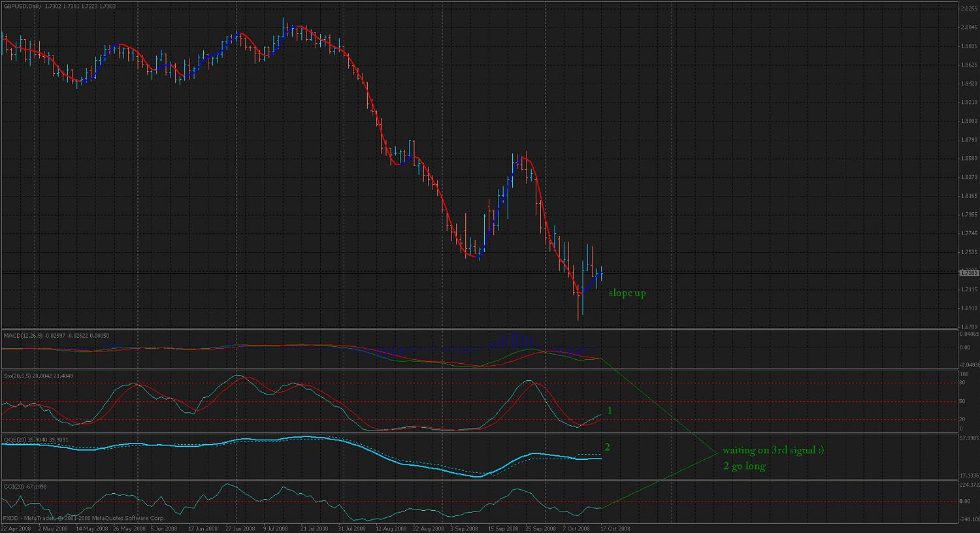Screen dimensions: 980x533
Task: Click the 21 Jul 2008 date label
Action: click(316, 528)
